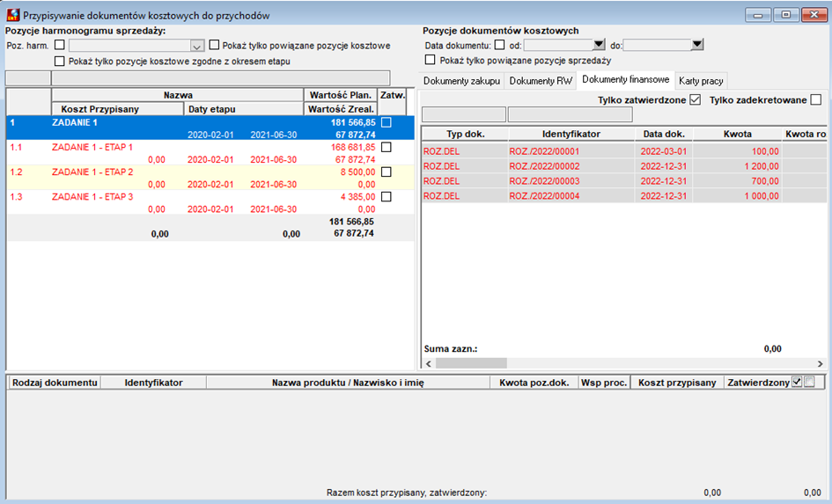Open the 'do' date dropdown arrow
This screenshot has width=832, height=504.
697,45
